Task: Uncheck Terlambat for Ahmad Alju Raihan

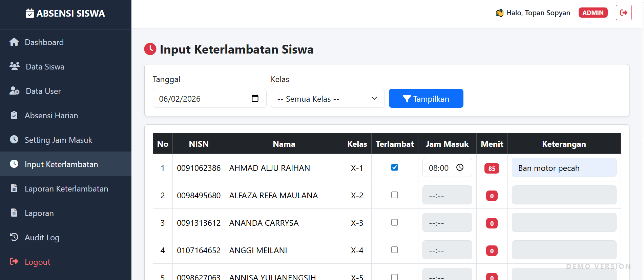Action: (394, 167)
